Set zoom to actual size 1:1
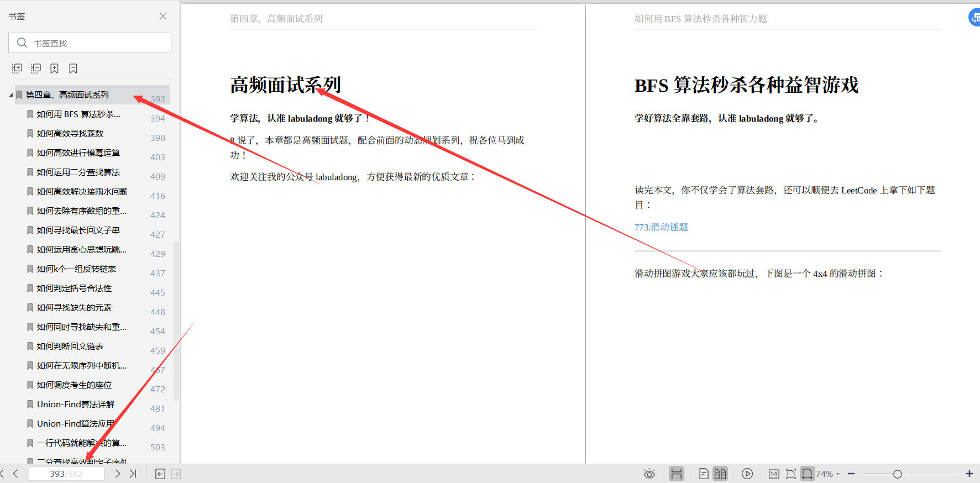 (x=774, y=474)
